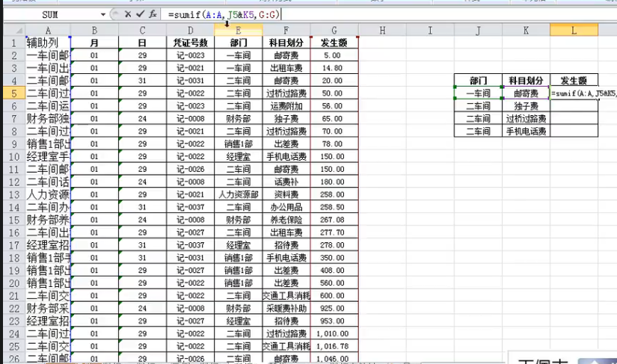Expand the Name Box dropdown arrow
617x364 pixels.
coord(103,14)
